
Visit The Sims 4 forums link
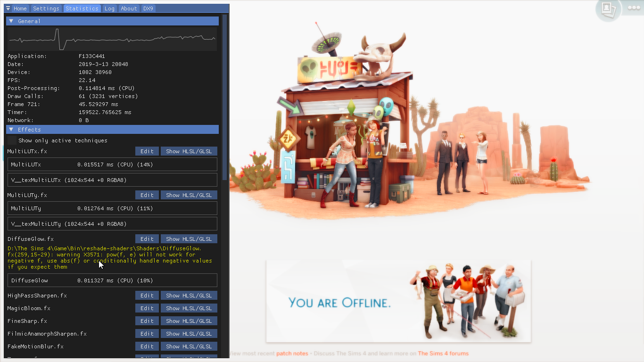click(x=443, y=354)
